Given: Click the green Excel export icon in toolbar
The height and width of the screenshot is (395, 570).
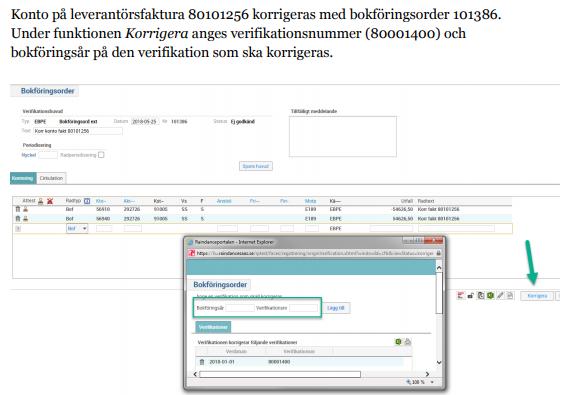Looking at the screenshot, I should click(490, 295).
